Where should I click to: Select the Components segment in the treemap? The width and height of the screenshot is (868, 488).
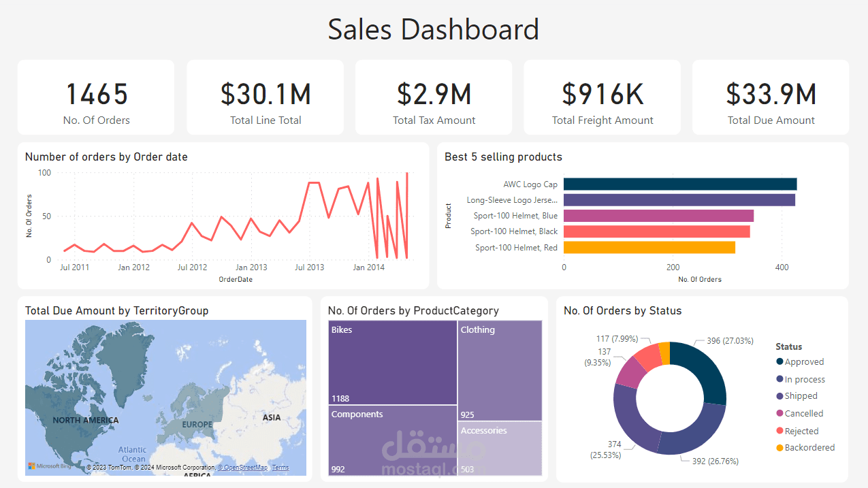coord(391,442)
